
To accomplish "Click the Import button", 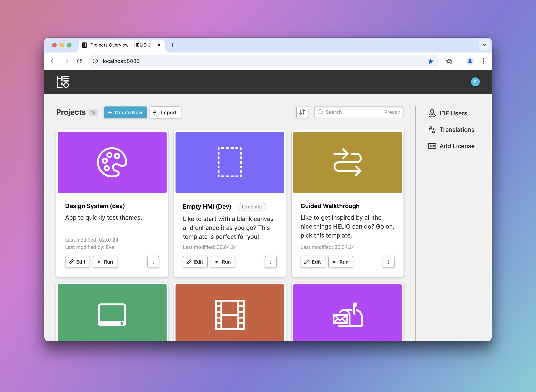I will point(165,112).
